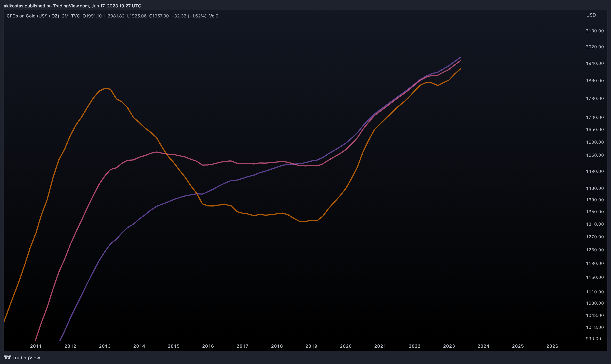Click the 2026 year label on time axis
The width and height of the screenshot is (611, 364).
[552, 346]
